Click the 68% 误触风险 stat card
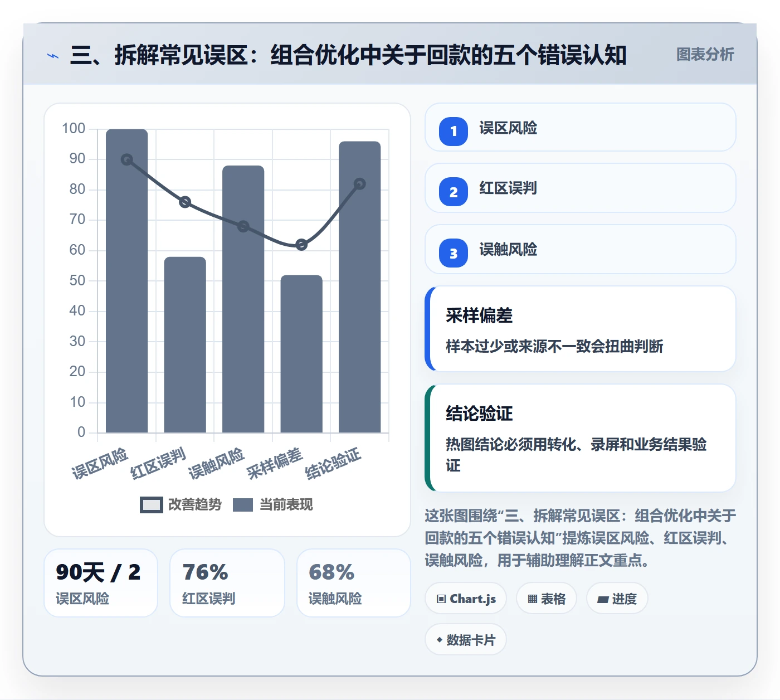This screenshot has height=700, width=780. click(354, 583)
